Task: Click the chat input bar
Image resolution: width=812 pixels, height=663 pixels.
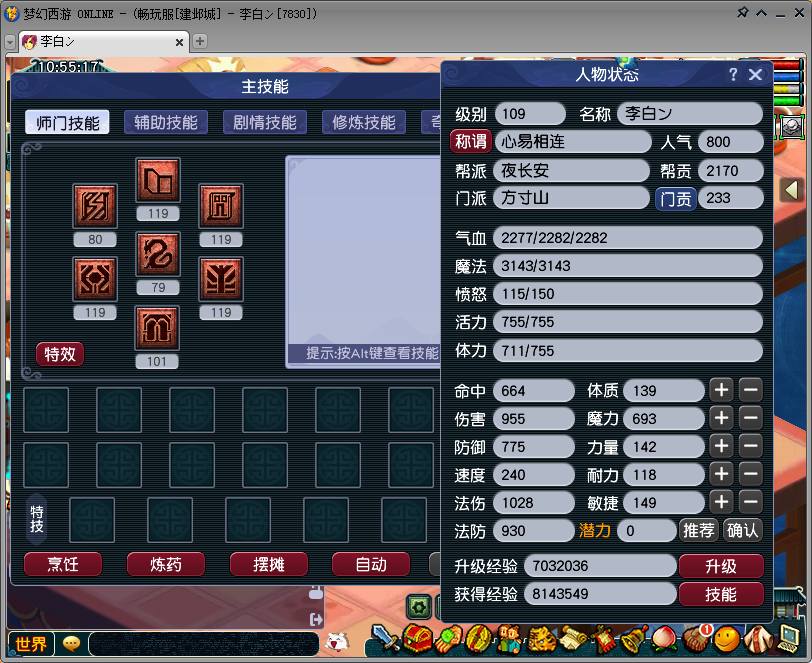Action: coord(204,644)
